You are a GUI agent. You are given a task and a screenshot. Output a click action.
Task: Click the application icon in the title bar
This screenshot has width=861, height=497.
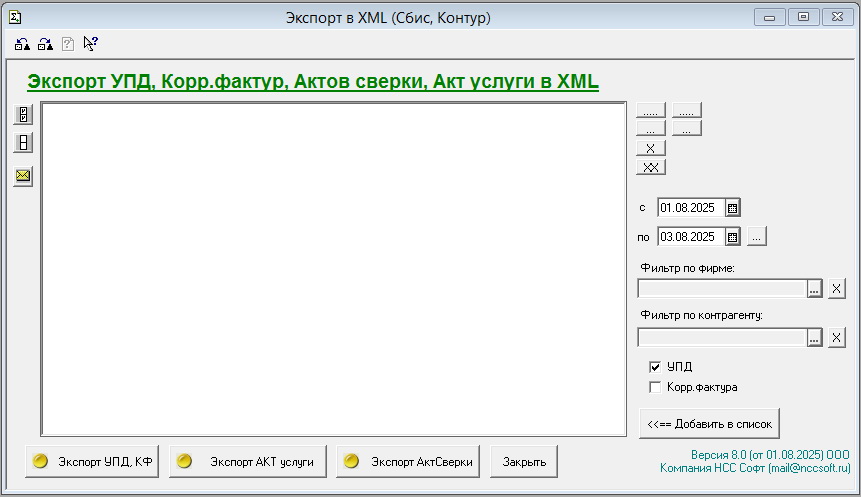point(15,18)
